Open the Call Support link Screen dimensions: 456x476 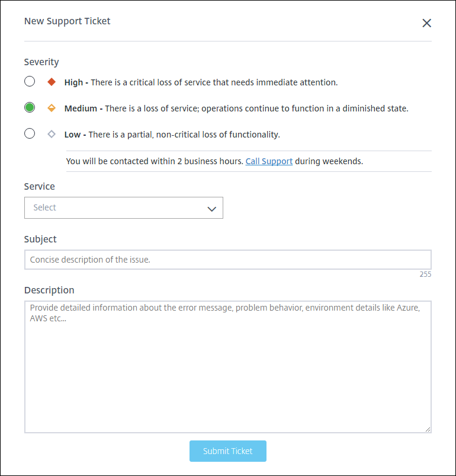click(269, 161)
